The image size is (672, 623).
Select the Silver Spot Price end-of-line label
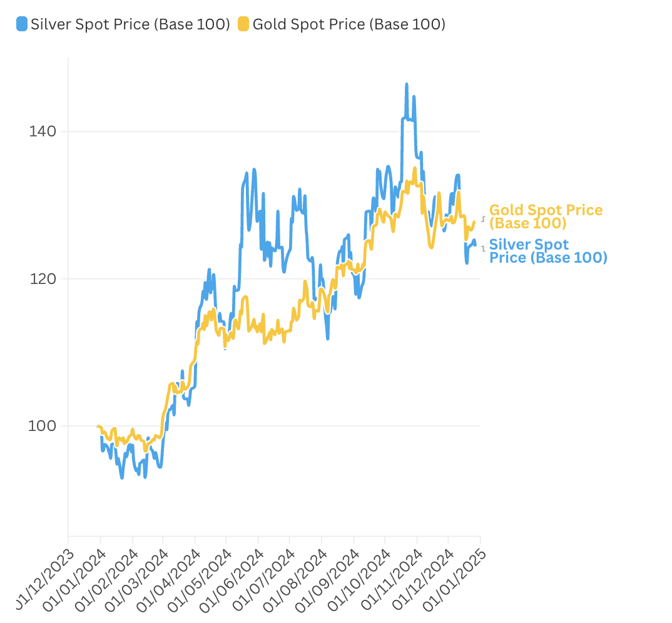pyautogui.click(x=549, y=251)
